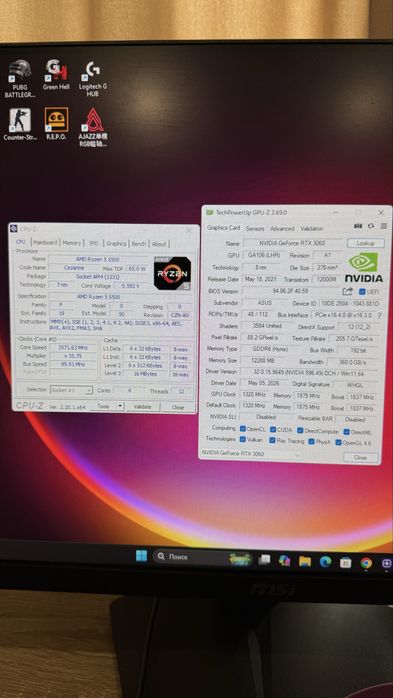The image size is (393, 698).
Task: Open the Counter-Strike desktop shortcut
Action: pos(20,124)
